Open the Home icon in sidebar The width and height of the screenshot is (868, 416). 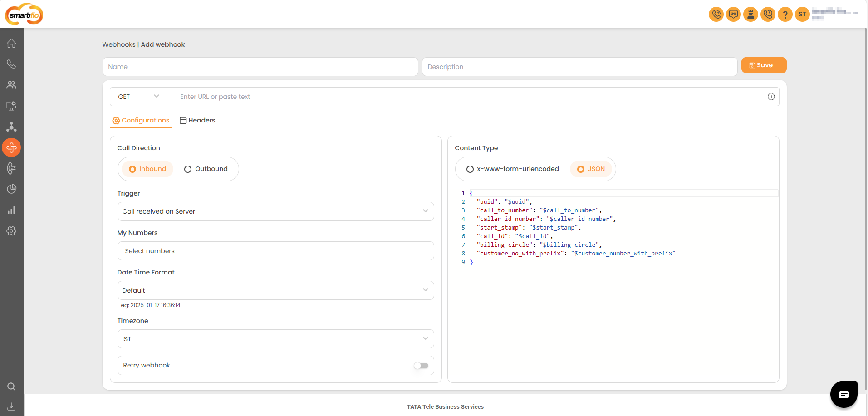11,43
